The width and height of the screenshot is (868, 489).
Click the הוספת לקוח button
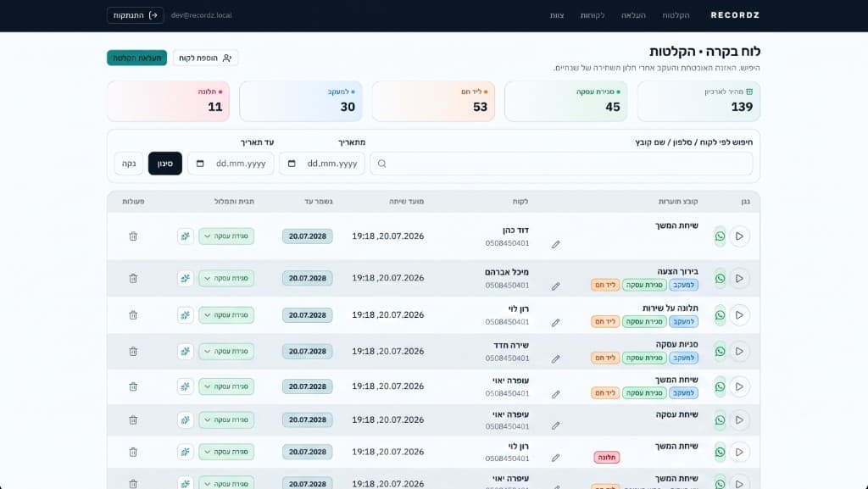click(205, 58)
